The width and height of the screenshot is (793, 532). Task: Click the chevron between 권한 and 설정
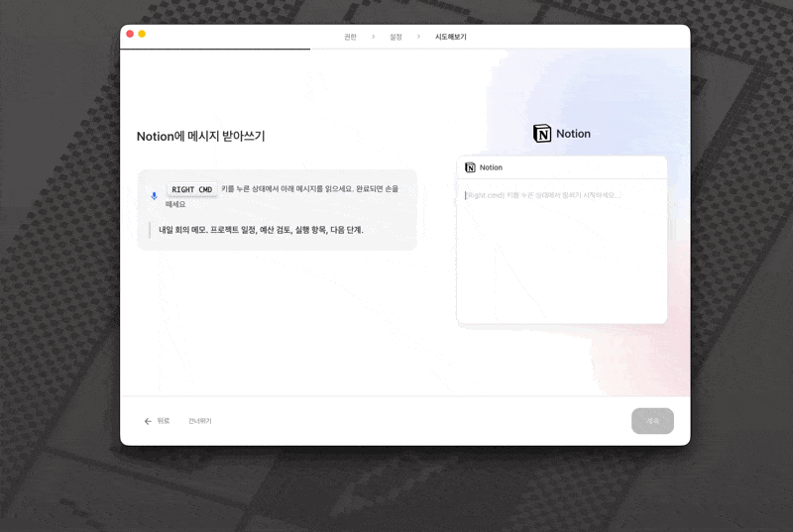pos(373,37)
